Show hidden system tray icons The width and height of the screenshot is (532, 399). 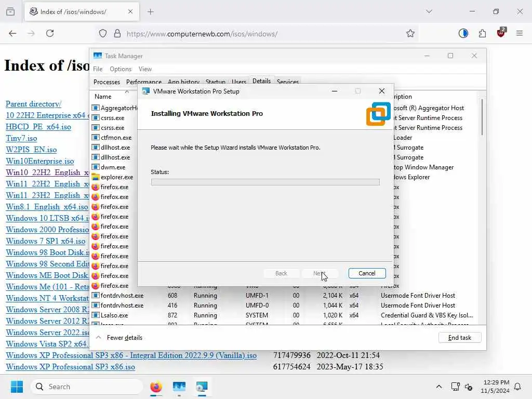(438, 387)
